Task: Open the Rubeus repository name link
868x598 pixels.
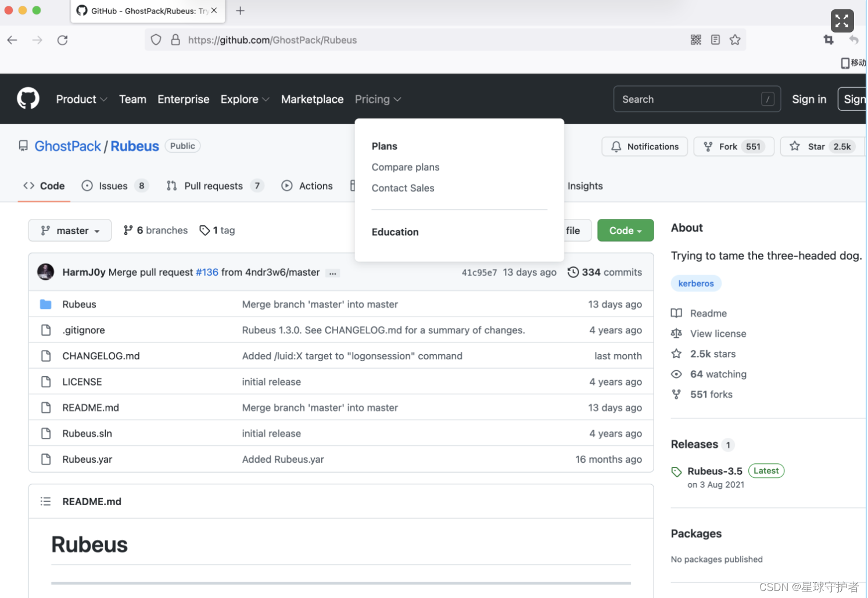Action: click(135, 146)
